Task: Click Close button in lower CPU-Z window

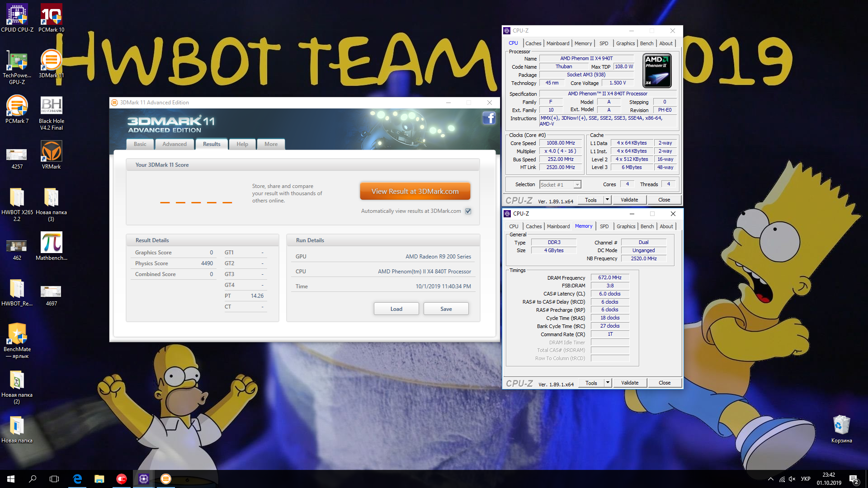Action: point(665,383)
